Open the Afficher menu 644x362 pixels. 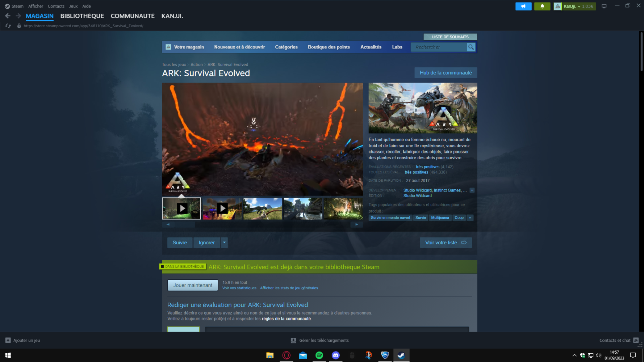tap(35, 6)
